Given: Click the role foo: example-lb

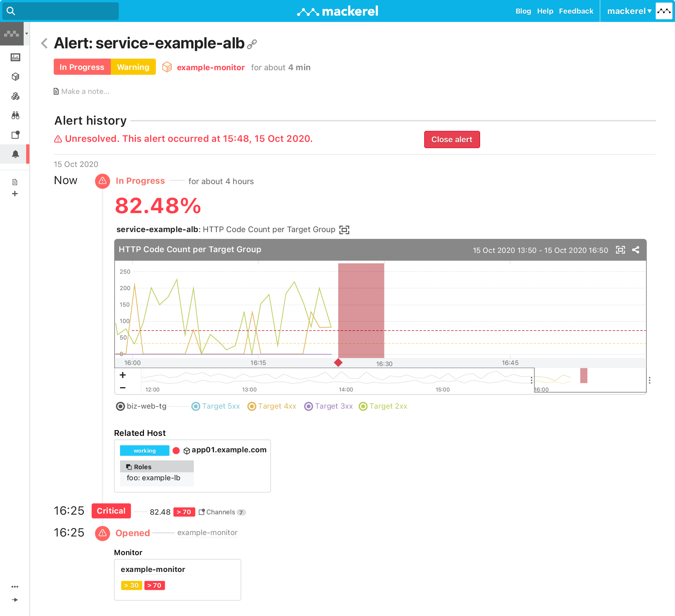Looking at the screenshot, I should point(153,478).
